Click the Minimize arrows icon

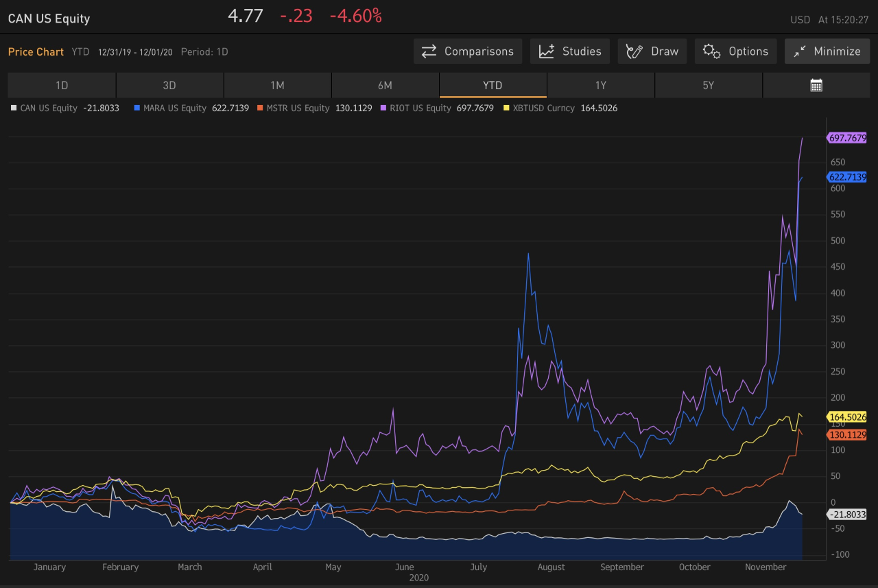tap(799, 51)
